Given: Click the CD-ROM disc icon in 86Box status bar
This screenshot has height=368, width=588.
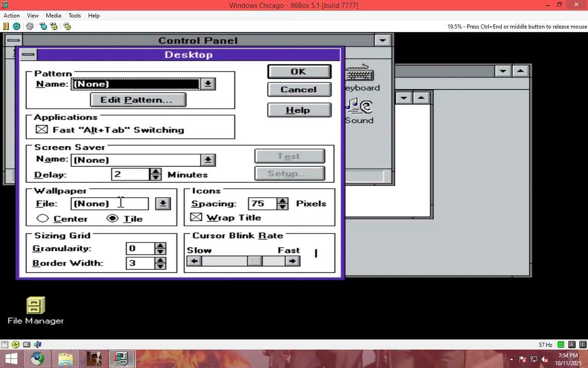Looking at the screenshot, I should point(16,345).
